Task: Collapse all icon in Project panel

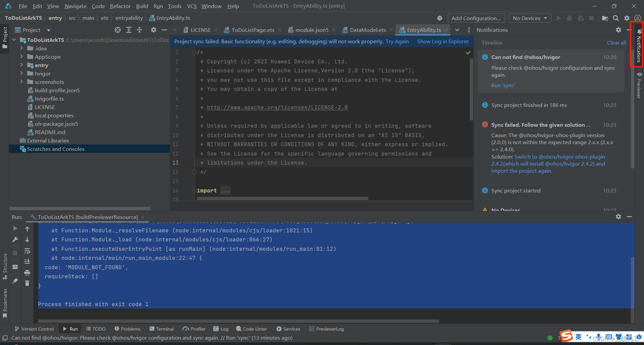Action: click(x=140, y=30)
